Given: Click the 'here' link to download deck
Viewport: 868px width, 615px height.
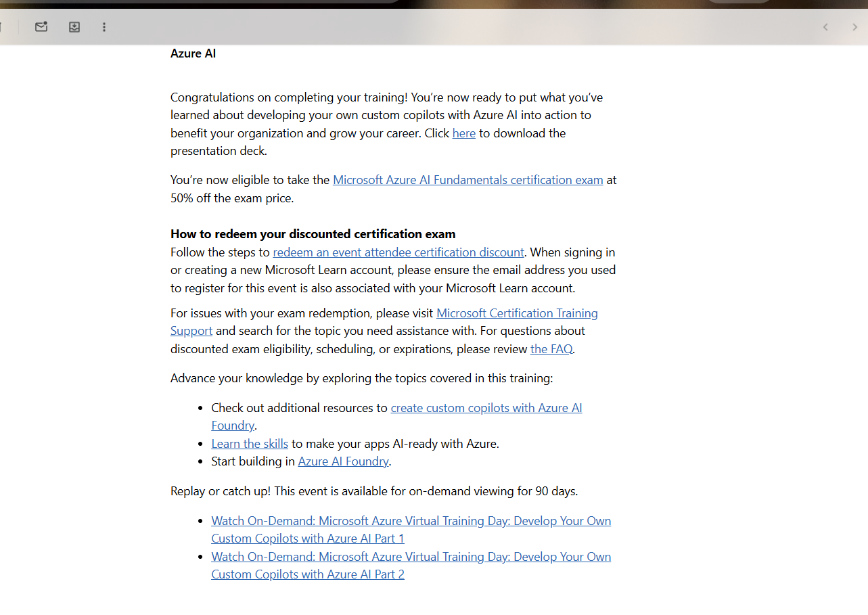Looking at the screenshot, I should coord(463,133).
